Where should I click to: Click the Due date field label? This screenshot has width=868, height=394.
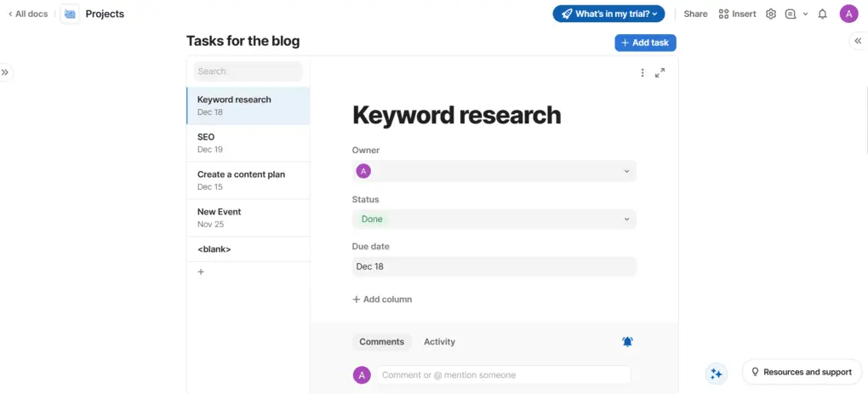[370, 246]
